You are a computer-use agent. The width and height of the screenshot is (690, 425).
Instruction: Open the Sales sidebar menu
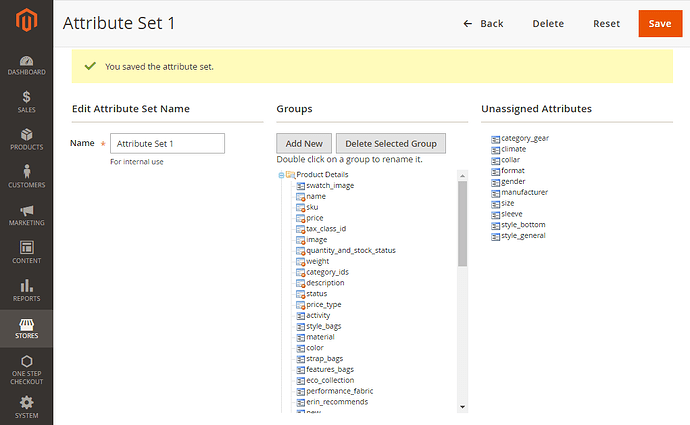[26, 102]
